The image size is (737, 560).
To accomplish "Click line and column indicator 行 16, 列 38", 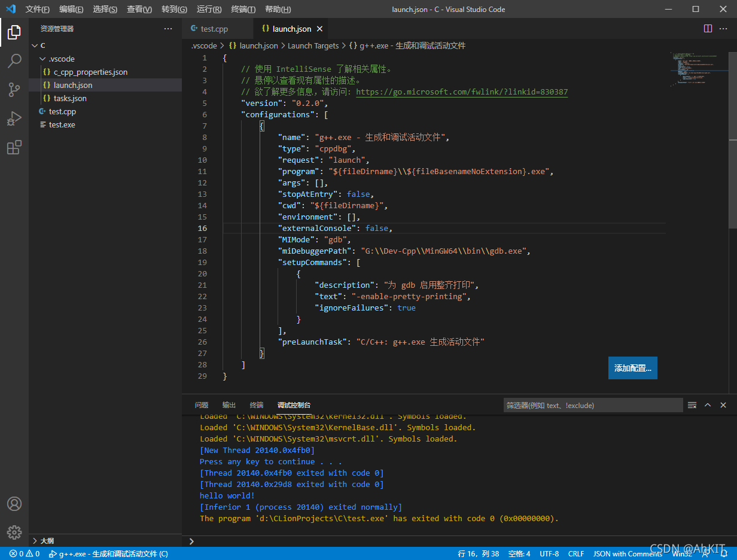I will point(479,553).
